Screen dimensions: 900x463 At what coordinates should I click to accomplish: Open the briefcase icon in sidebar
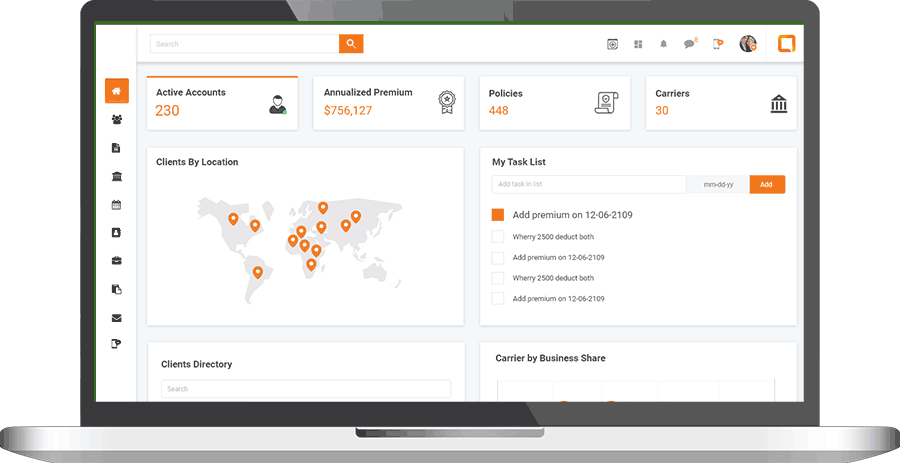[117, 261]
